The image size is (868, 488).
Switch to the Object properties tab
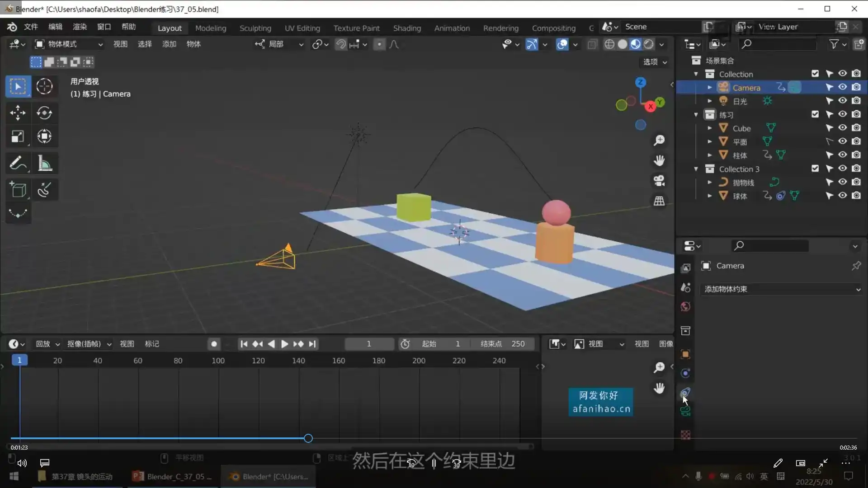[685, 354]
